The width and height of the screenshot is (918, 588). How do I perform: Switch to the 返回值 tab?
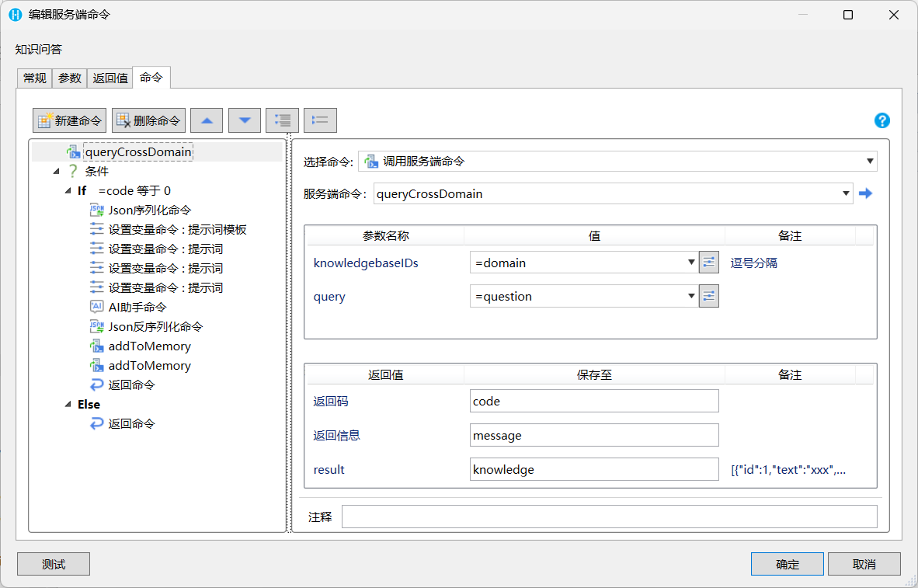(110, 78)
